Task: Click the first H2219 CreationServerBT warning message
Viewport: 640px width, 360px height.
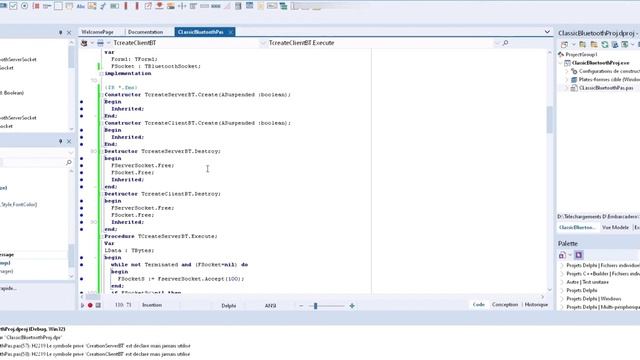Action: [x=95, y=346]
